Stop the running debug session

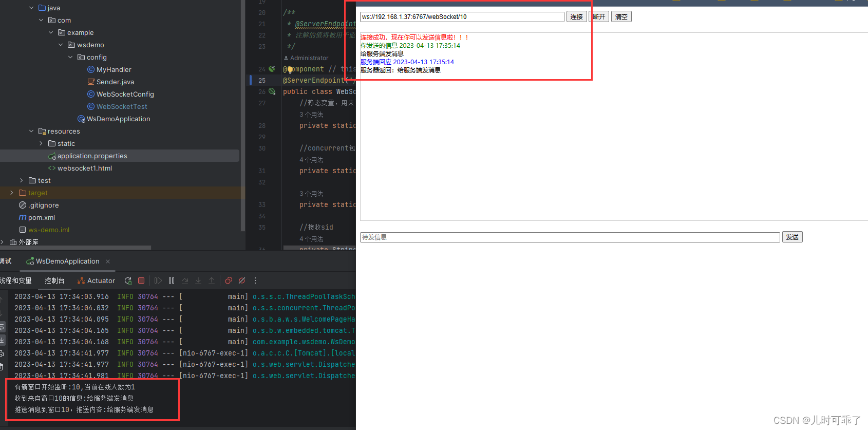(x=141, y=281)
